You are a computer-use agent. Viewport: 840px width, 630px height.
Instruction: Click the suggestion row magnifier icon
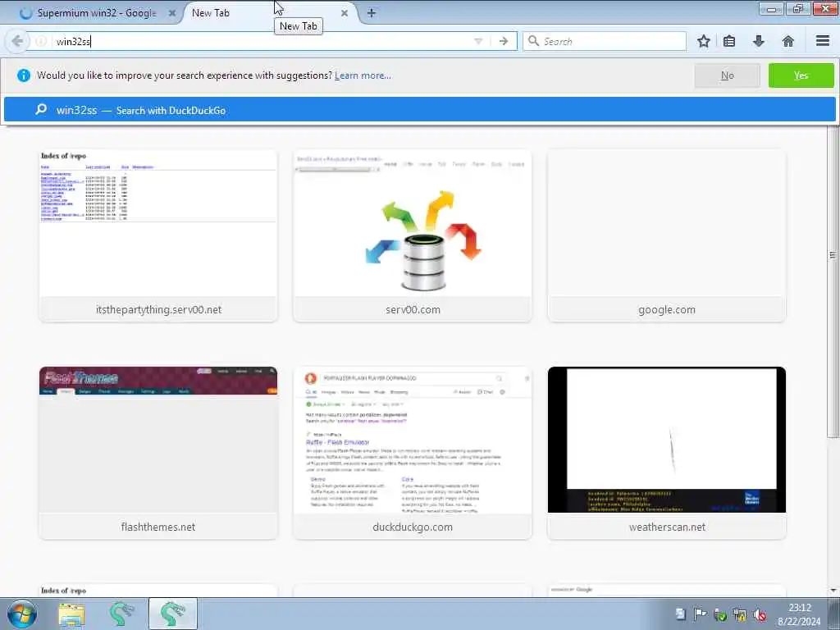point(41,109)
